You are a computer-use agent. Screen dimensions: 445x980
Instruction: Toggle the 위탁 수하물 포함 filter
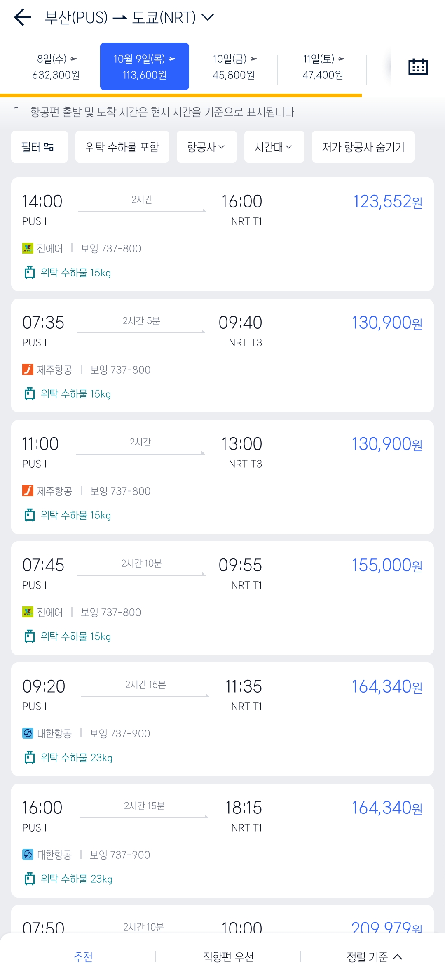(122, 147)
